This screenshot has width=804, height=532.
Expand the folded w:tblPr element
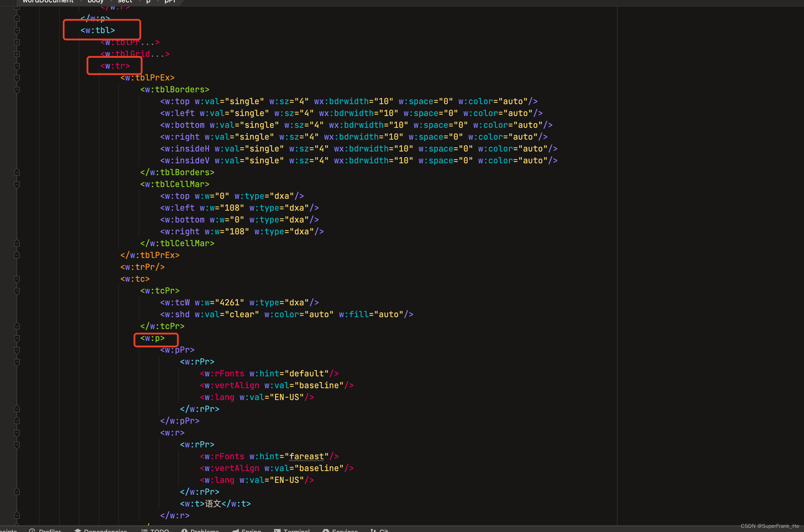tap(17, 42)
